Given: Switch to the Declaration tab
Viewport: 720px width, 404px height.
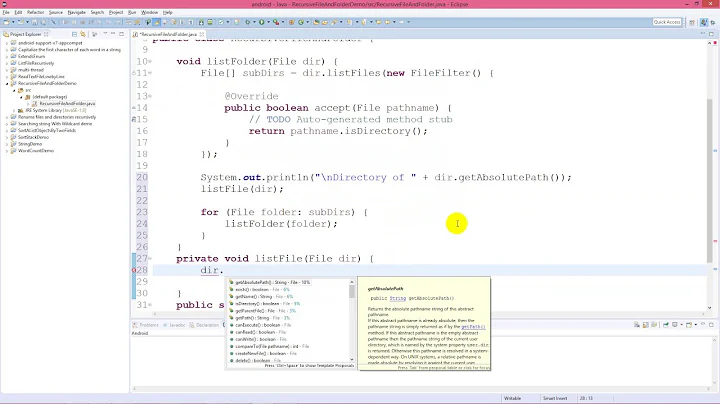Looking at the screenshot, I should click(x=205, y=325).
